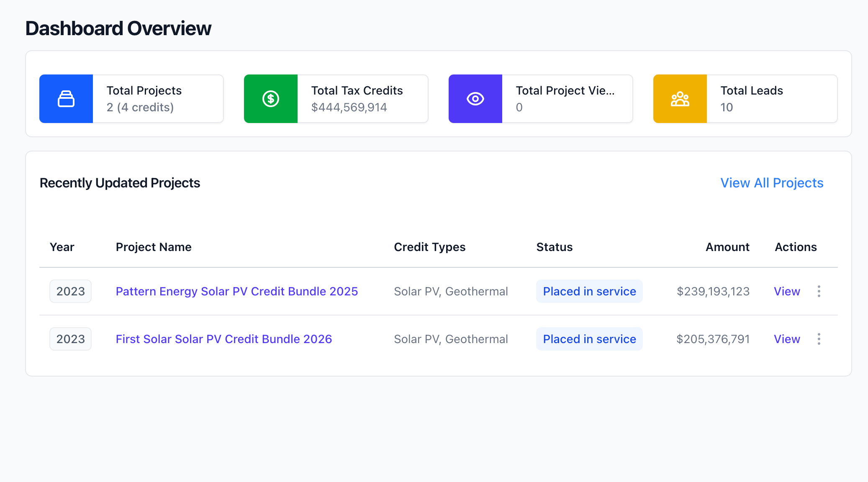Click the yellow Total Leads people icon
This screenshot has width=868, height=482.
[680, 99]
